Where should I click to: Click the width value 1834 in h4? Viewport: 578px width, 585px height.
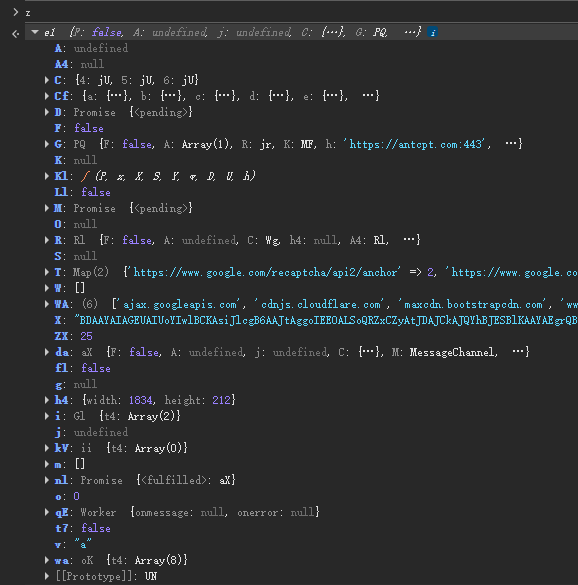[x=141, y=400]
